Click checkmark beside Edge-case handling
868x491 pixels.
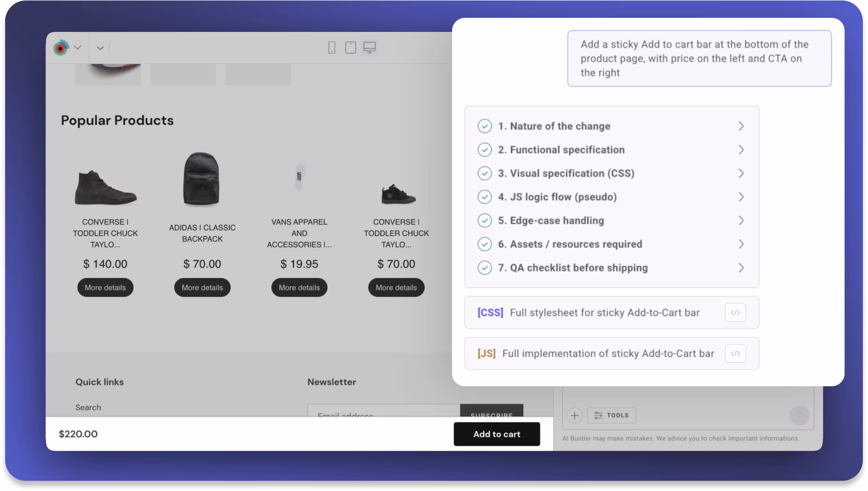pos(484,221)
